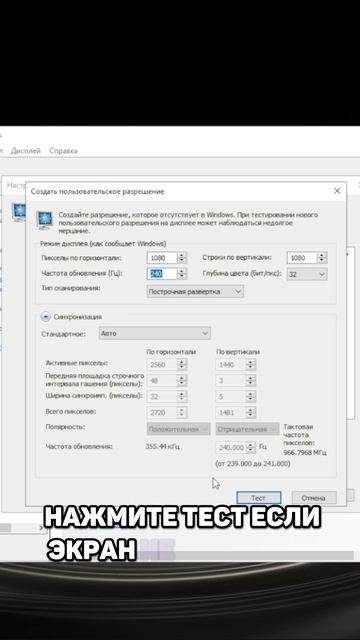
Task: Click the (от 239.000 до 241.000) range text
Action: [x=253, y=464]
